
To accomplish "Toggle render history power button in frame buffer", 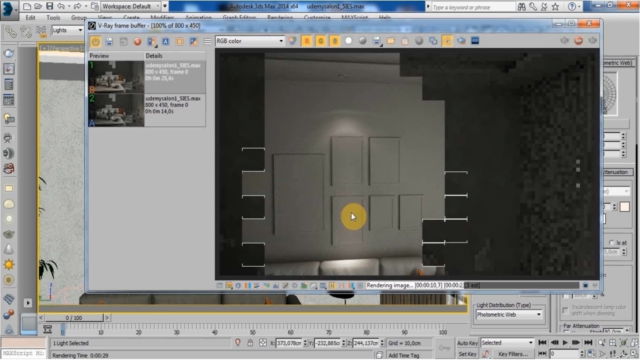I will 95,41.
